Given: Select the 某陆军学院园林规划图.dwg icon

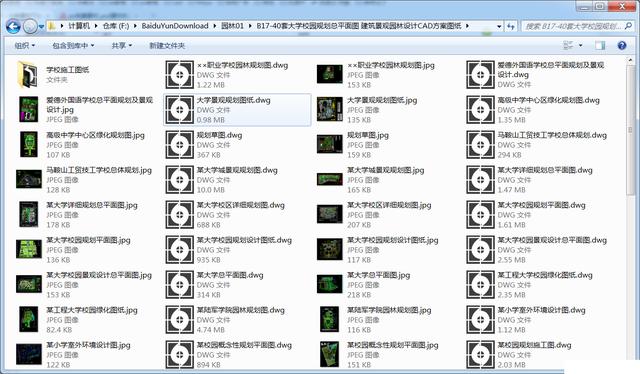Looking at the screenshot, I should pos(179,320).
